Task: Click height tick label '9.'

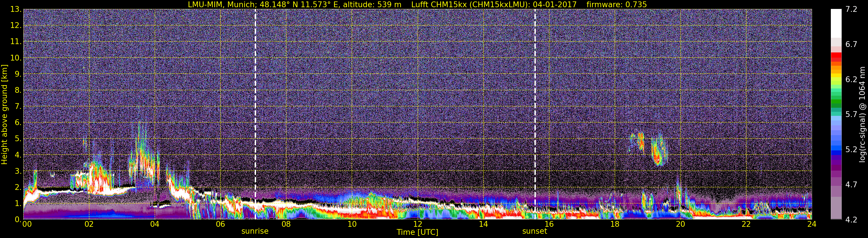Action: pyautogui.click(x=18, y=74)
